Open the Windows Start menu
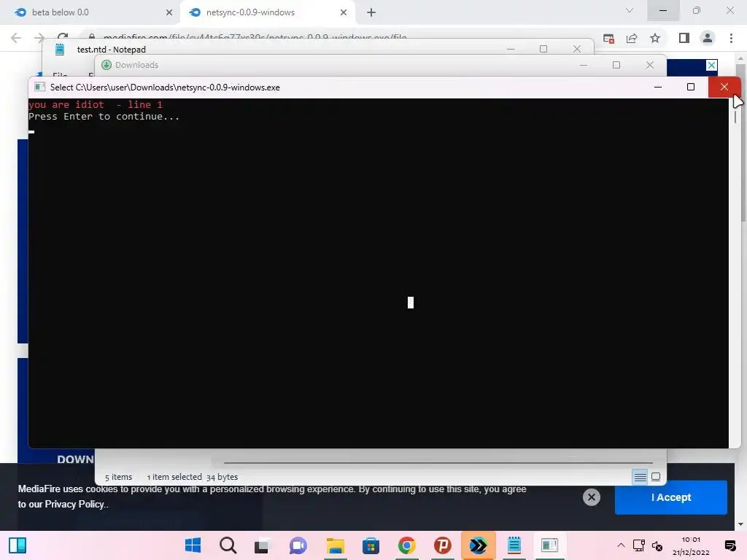 pos(193,545)
